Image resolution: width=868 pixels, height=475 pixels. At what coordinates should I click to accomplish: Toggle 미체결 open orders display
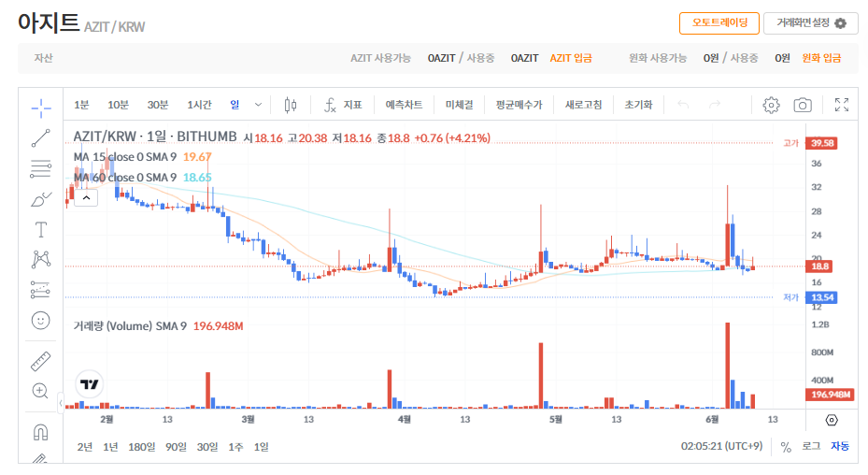(x=460, y=105)
